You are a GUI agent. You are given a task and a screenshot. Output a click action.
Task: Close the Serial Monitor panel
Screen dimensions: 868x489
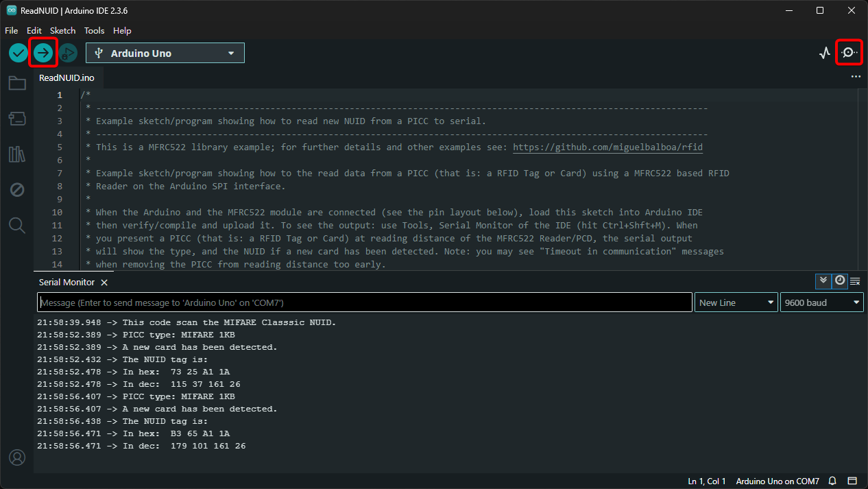(104, 282)
